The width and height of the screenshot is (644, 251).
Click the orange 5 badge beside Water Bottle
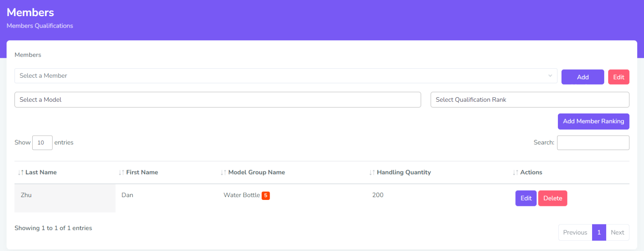pos(266,195)
